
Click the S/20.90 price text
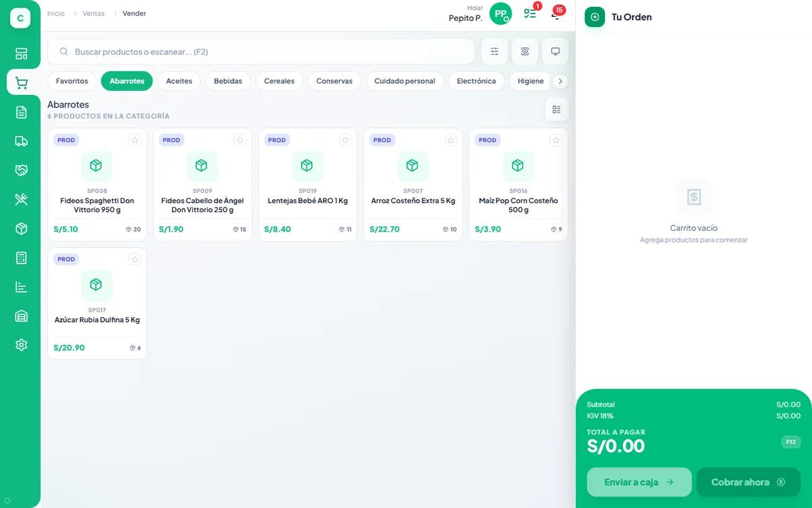[x=69, y=347]
